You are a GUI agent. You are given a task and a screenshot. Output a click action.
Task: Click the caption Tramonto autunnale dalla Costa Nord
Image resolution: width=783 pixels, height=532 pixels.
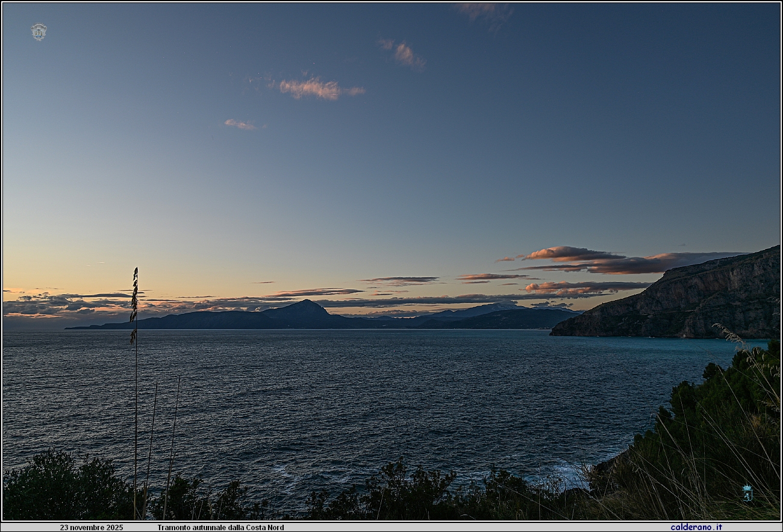coord(220,527)
